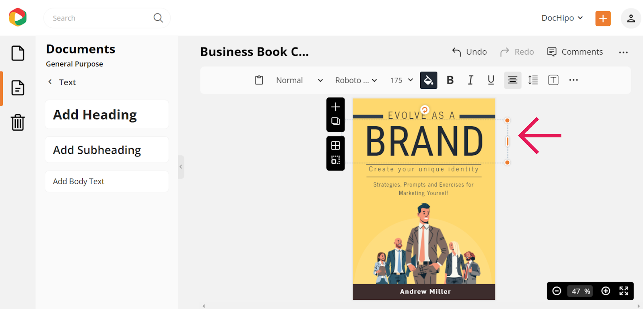The image size is (644, 309).
Task: Expand the DocHipo account dropdown
Action: (x=562, y=18)
